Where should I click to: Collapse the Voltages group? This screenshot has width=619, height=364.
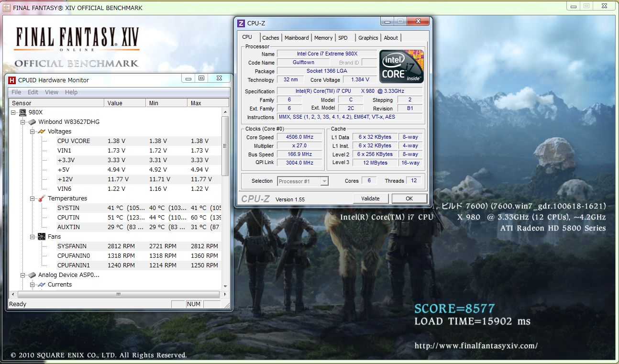point(33,132)
